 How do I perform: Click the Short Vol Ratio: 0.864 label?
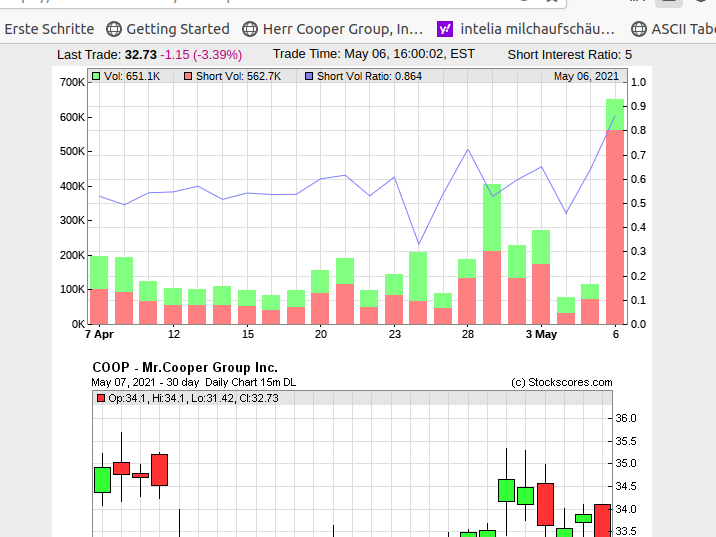tap(369, 76)
